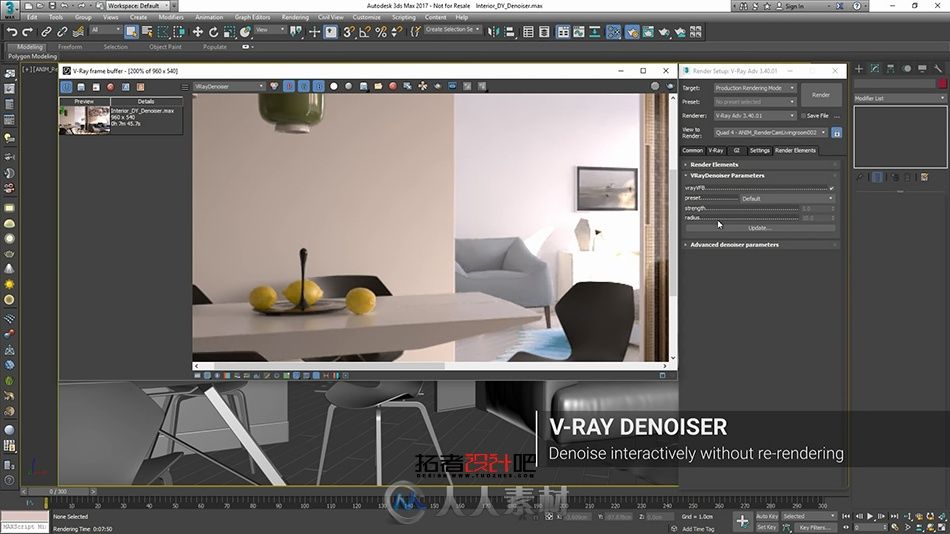Open Render Setup from the main toolbar
The image size is (950, 534).
pyautogui.click(x=632, y=32)
